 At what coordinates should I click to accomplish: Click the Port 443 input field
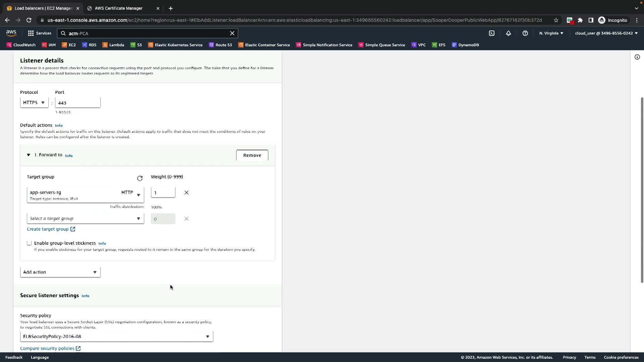(77, 103)
